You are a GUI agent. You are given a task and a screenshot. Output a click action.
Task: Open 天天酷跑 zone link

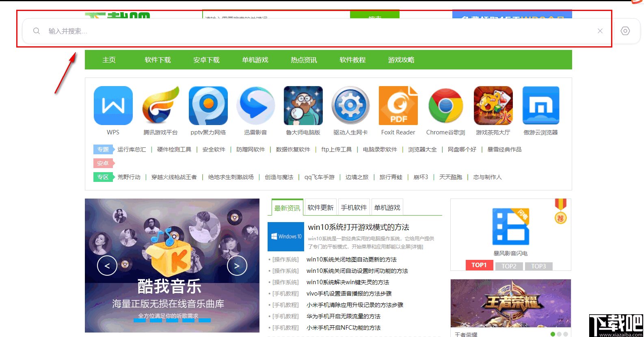tap(451, 177)
